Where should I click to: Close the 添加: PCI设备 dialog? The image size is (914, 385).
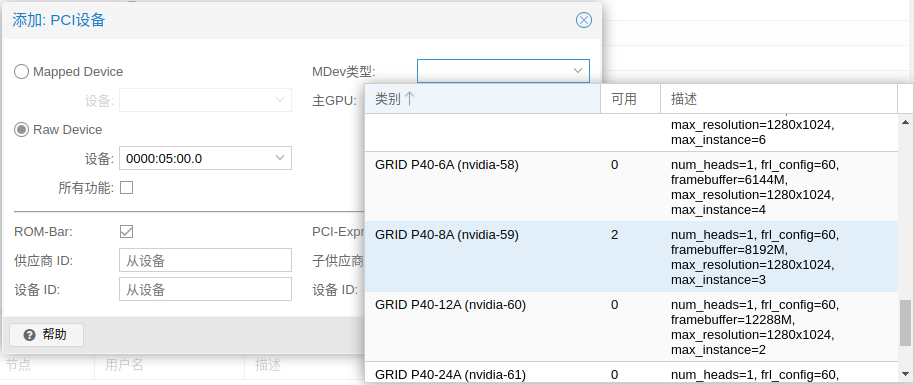point(583,20)
